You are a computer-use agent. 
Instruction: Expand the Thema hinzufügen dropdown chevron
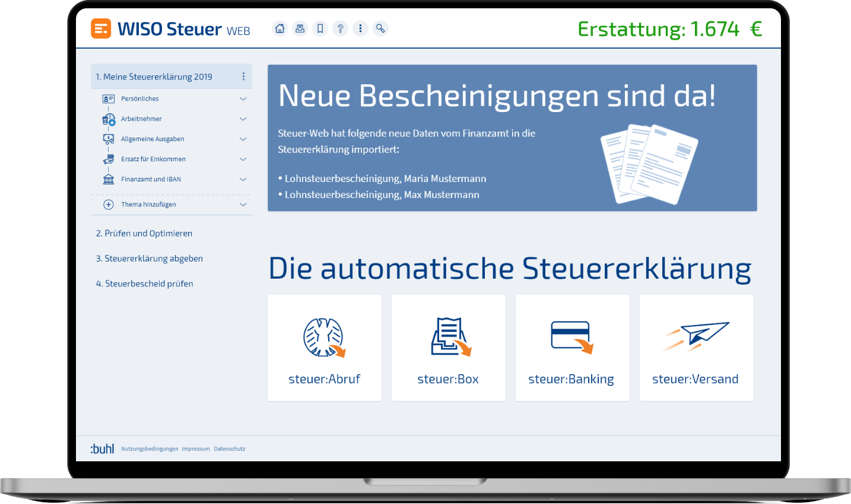tap(243, 205)
